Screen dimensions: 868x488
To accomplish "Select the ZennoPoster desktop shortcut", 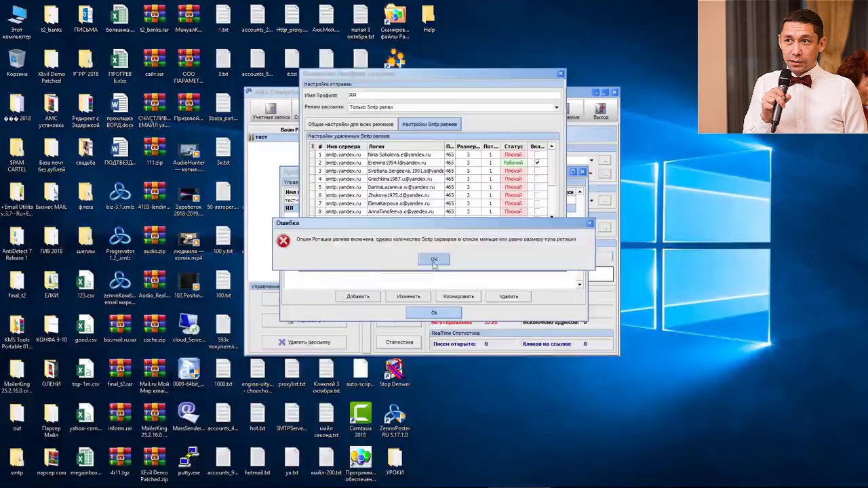I will (x=395, y=420).
